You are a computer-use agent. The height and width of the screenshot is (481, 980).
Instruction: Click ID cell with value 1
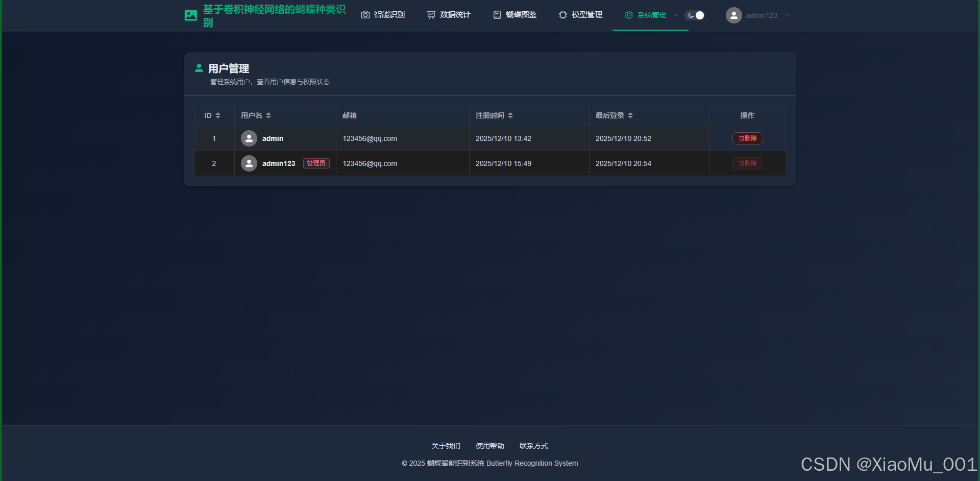[x=214, y=138]
